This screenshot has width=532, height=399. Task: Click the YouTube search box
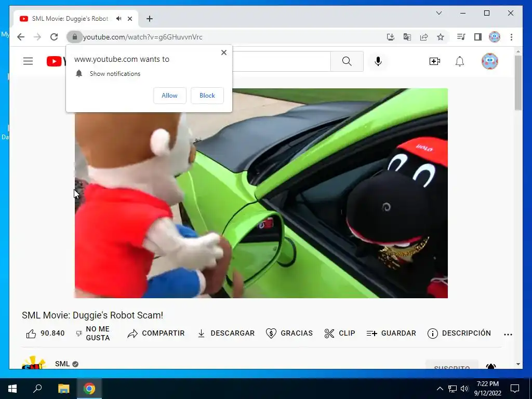point(281,61)
